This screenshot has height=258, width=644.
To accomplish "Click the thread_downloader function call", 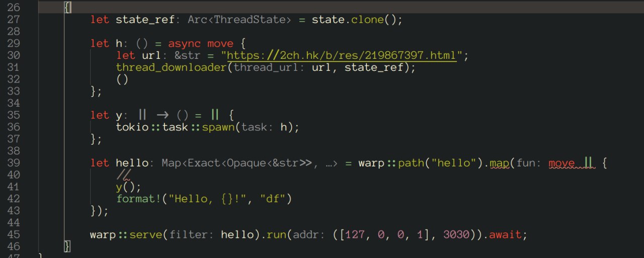I will (x=172, y=67).
